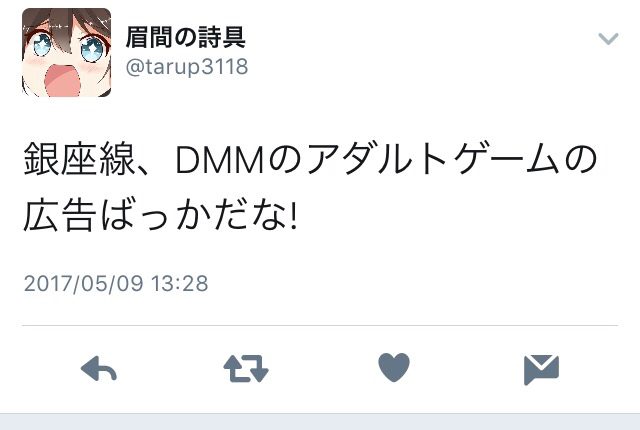Share the tweet via the envelope message icon

pos(541,370)
